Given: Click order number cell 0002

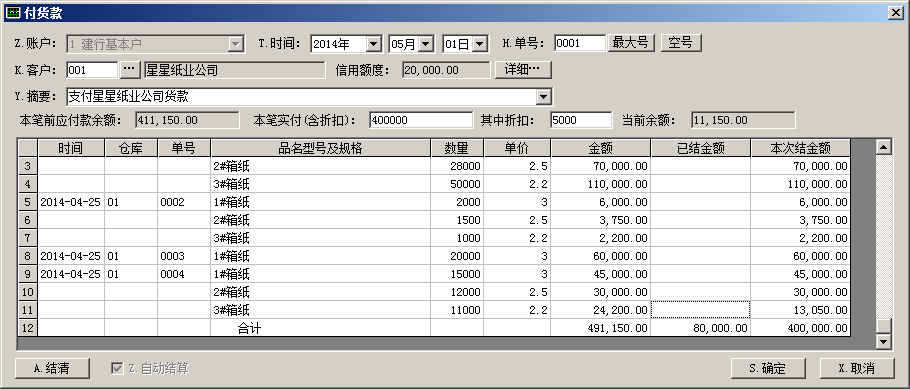Looking at the screenshot, I should point(184,202).
